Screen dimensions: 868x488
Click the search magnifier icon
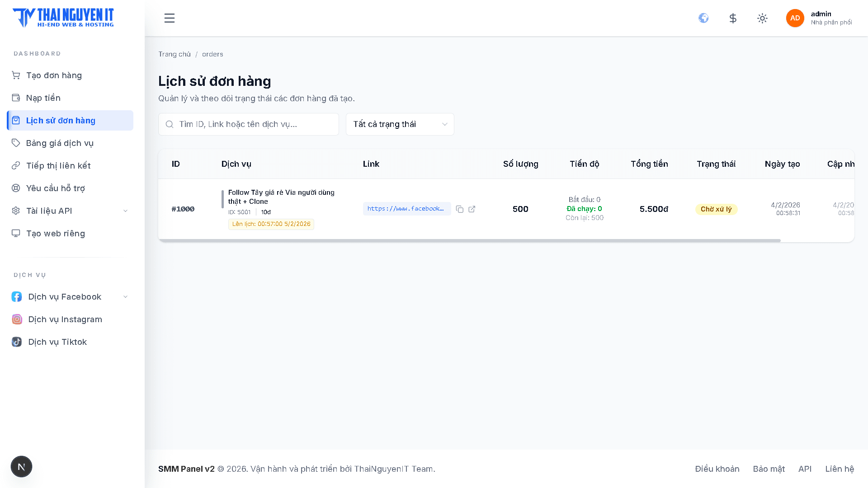170,124
